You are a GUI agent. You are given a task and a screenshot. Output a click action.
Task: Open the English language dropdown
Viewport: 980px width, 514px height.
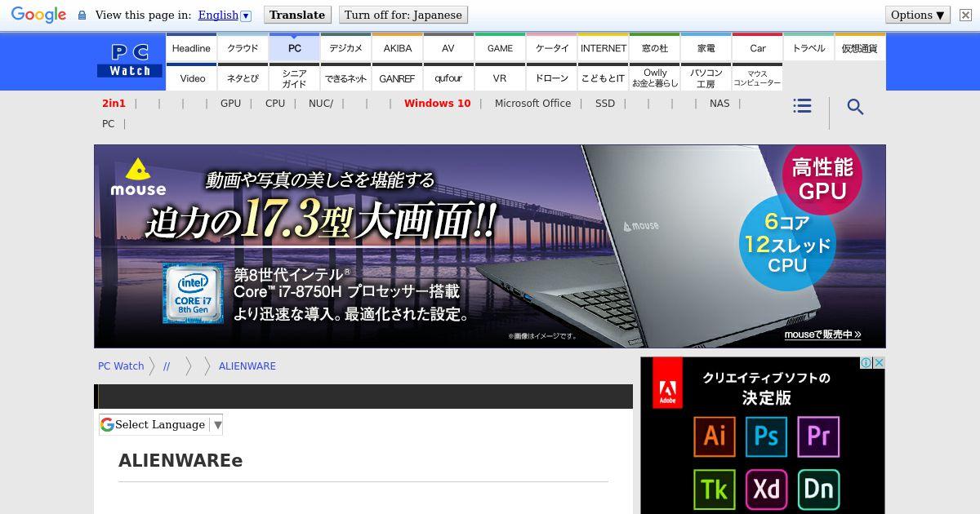(x=225, y=15)
